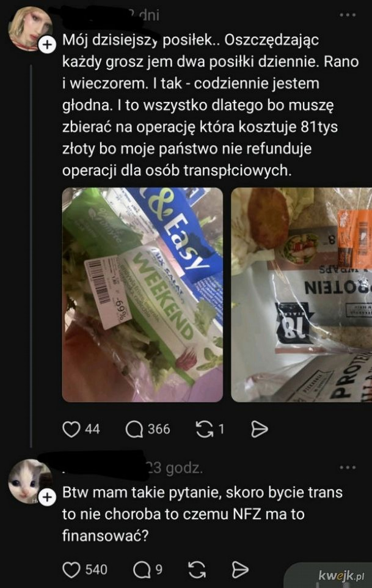Image resolution: width=372 pixels, height=588 pixels.
Task: Like the first post with 44 likes
Action: coord(71,429)
